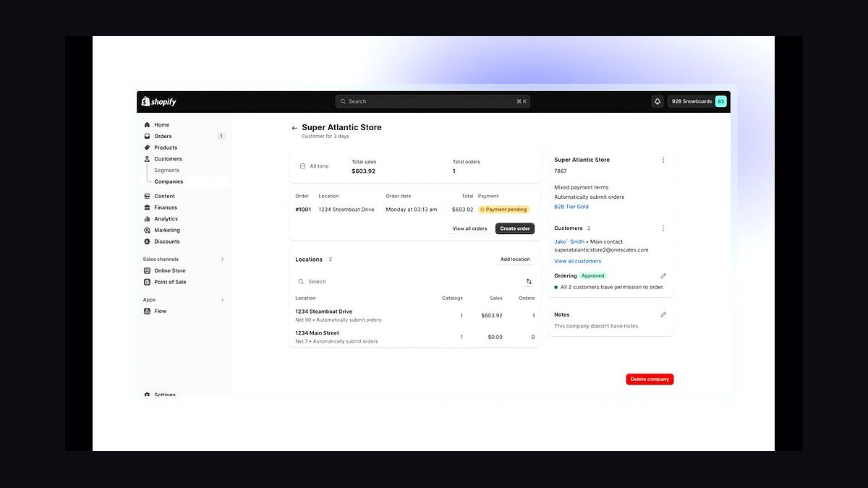
Task: Open Jake Smith's customer profile link
Action: [x=569, y=241]
